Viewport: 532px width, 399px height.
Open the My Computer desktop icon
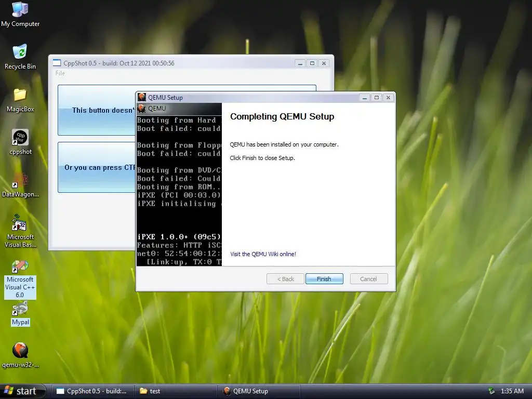click(x=20, y=14)
